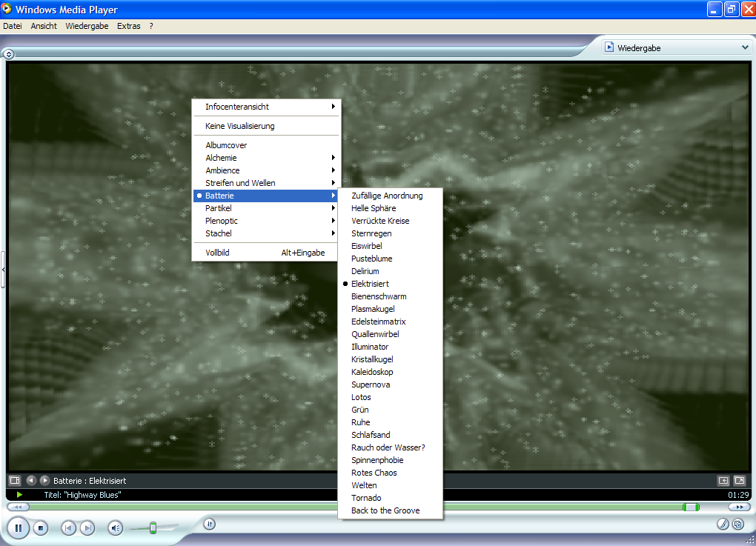Image resolution: width=756 pixels, height=546 pixels.
Task: Pick Rotes Chaos from the submenu
Action: click(390, 472)
